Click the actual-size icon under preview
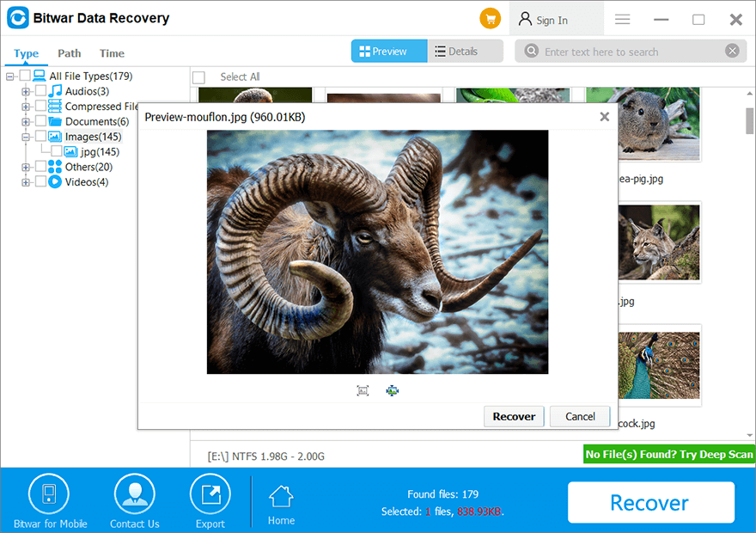The image size is (756, 533). (393, 390)
